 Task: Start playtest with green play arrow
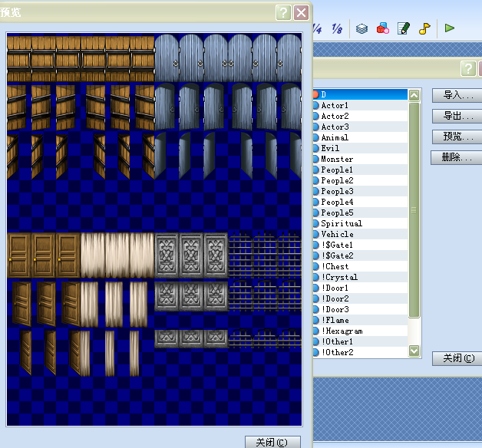pos(450,28)
